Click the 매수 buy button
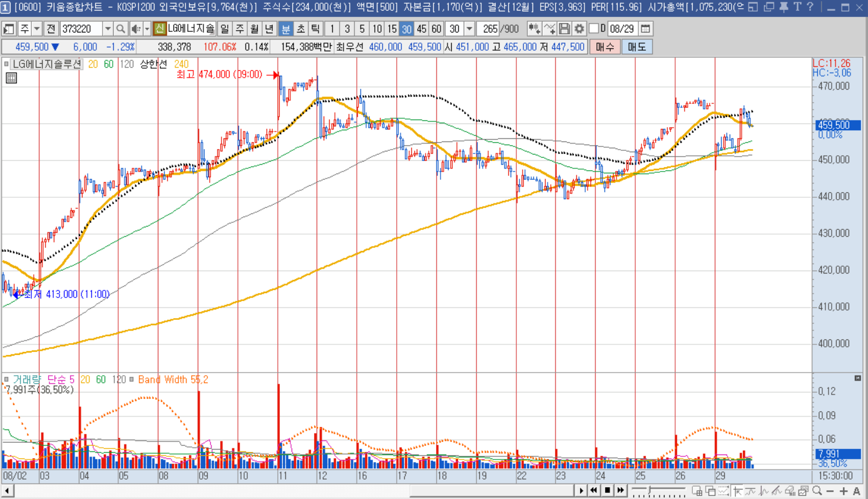This screenshot has width=868, height=499. tap(605, 47)
